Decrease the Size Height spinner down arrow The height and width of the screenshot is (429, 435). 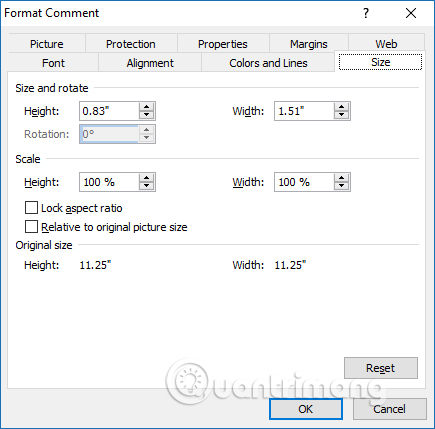pos(146,115)
